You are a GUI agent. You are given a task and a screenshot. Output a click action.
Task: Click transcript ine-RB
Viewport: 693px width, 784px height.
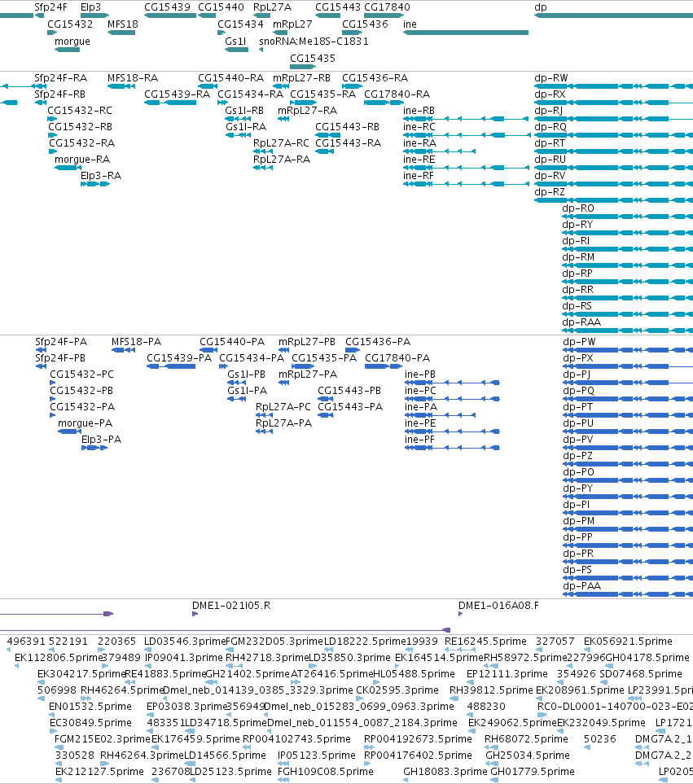[419, 111]
